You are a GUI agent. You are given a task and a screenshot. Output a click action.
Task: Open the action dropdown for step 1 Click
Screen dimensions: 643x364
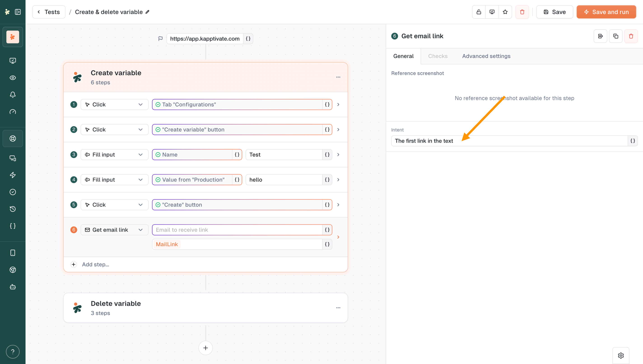(x=114, y=104)
